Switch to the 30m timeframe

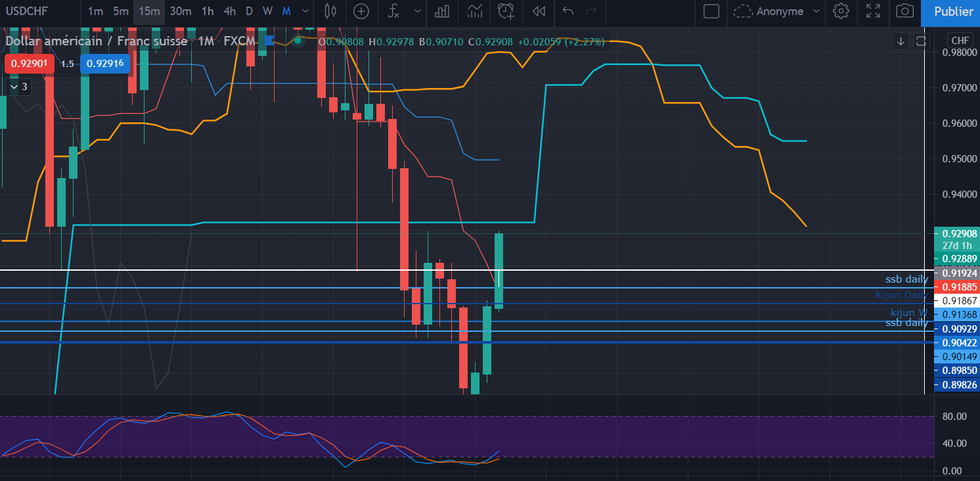pyautogui.click(x=181, y=11)
